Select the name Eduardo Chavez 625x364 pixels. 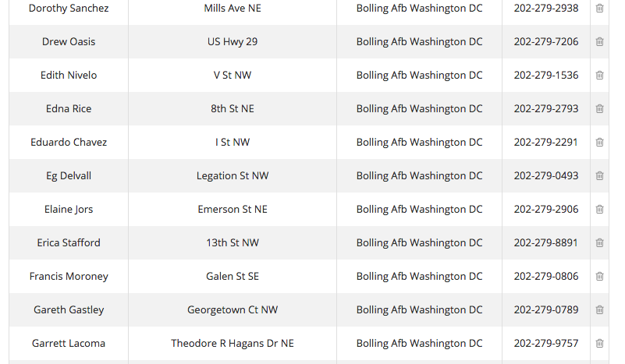pyautogui.click(x=69, y=142)
